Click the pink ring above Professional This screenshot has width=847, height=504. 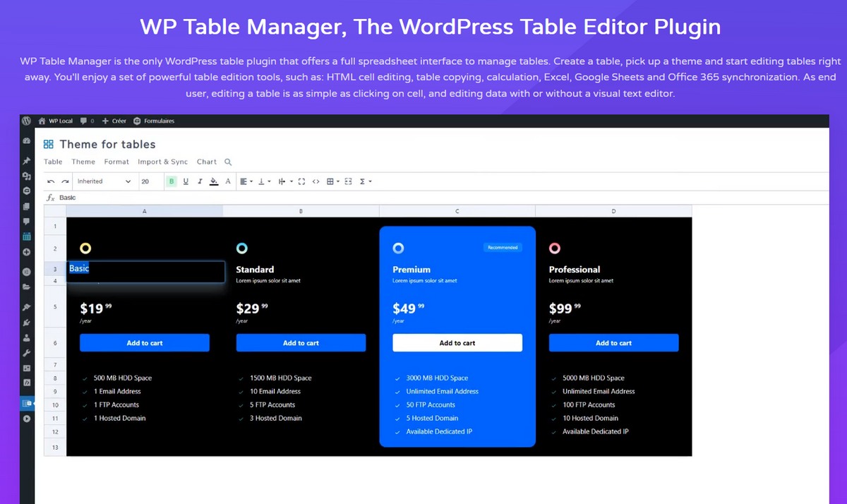pos(555,248)
